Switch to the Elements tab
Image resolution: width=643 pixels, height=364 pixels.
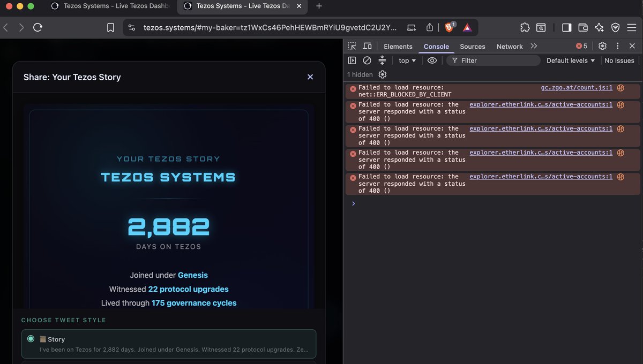398,47
